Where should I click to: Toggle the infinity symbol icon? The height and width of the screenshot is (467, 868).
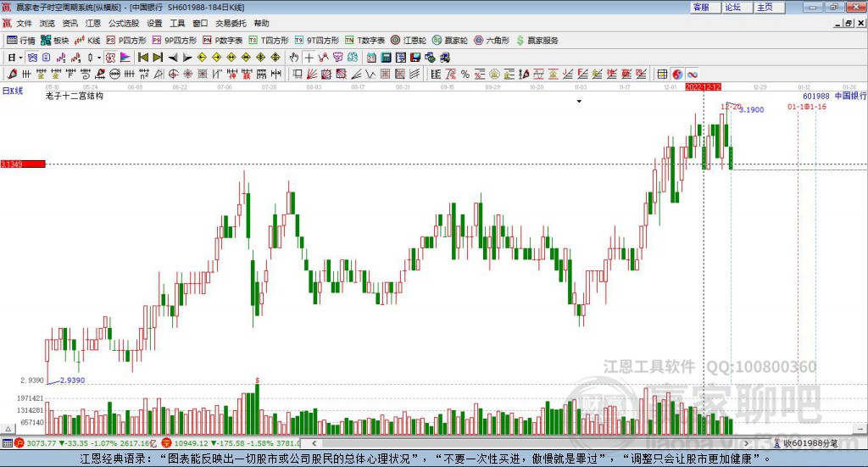(x=692, y=74)
